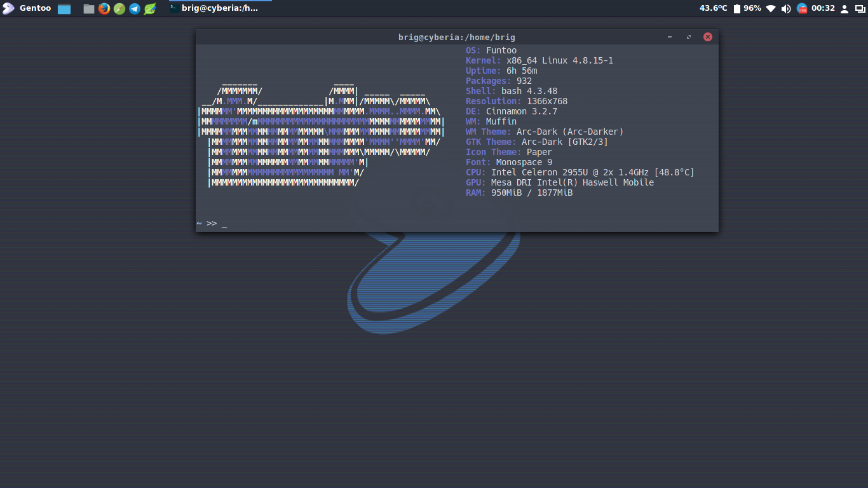Open the Wi-Fi network applet
Image resolution: width=868 pixels, height=488 pixels.
tap(771, 9)
